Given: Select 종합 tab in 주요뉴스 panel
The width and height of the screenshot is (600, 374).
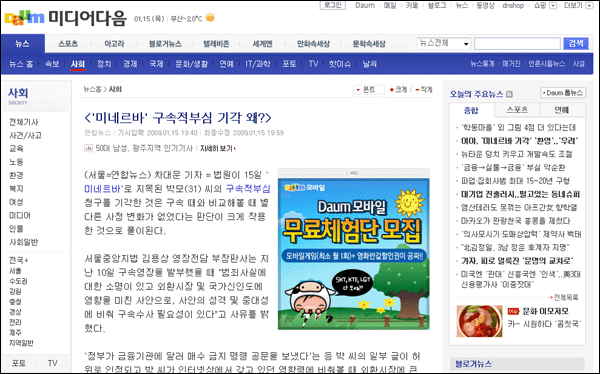Looking at the screenshot, I should coord(471,110).
